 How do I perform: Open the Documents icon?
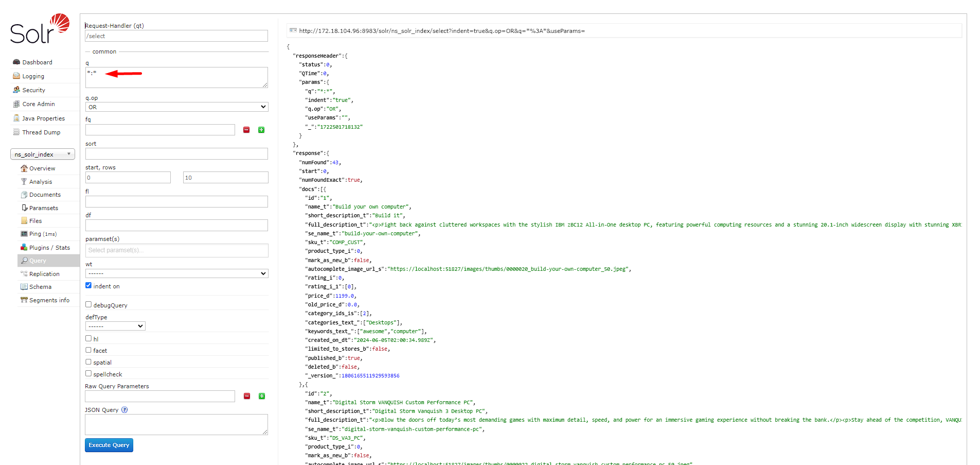pyautogui.click(x=24, y=195)
